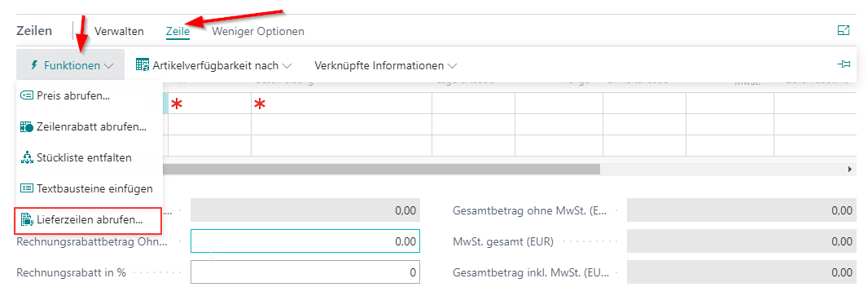Click the Preis abrufen icon
This screenshot has height=296, width=868.
(x=27, y=96)
